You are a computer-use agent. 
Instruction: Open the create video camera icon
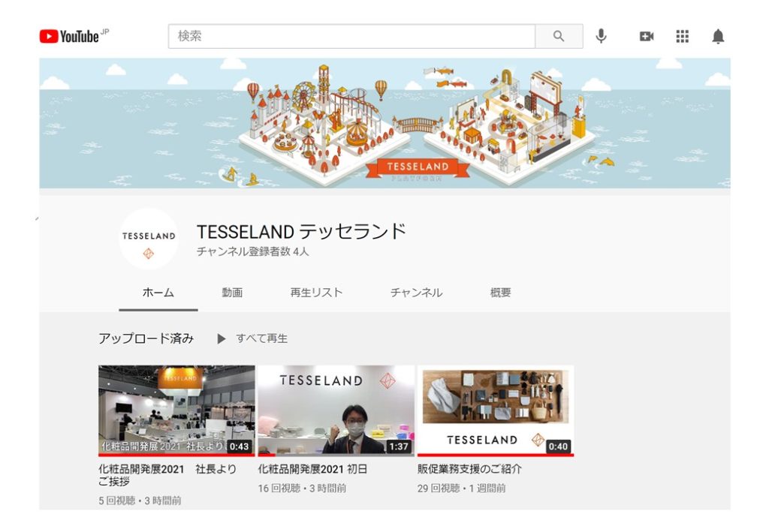pyautogui.click(x=646, y=36)
